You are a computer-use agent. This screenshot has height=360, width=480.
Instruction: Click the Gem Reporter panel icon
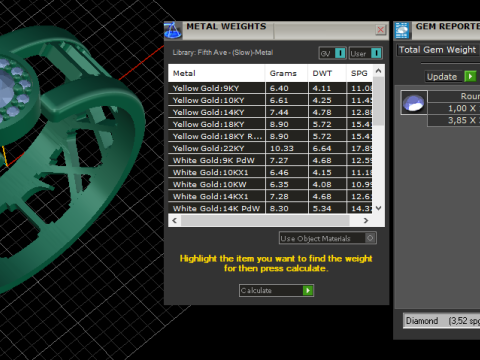click(402, 31)
